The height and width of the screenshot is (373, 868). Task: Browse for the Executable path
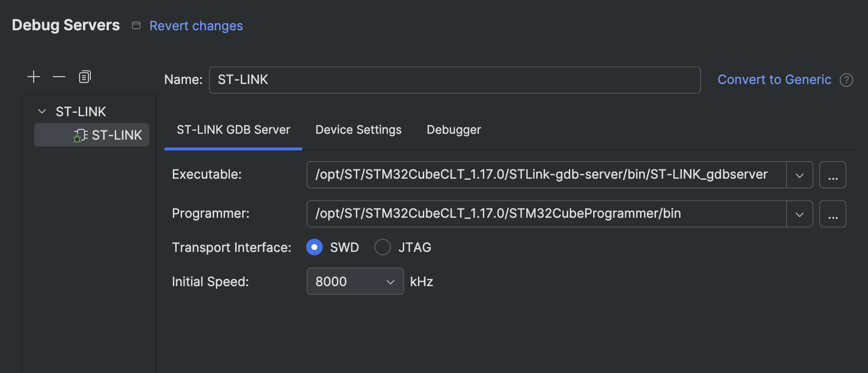click(833, 175)
